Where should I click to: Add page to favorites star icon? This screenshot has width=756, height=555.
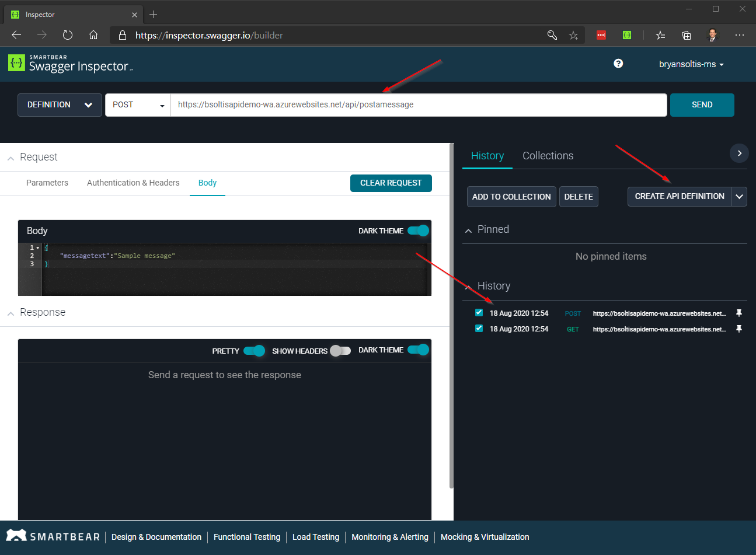573,36
